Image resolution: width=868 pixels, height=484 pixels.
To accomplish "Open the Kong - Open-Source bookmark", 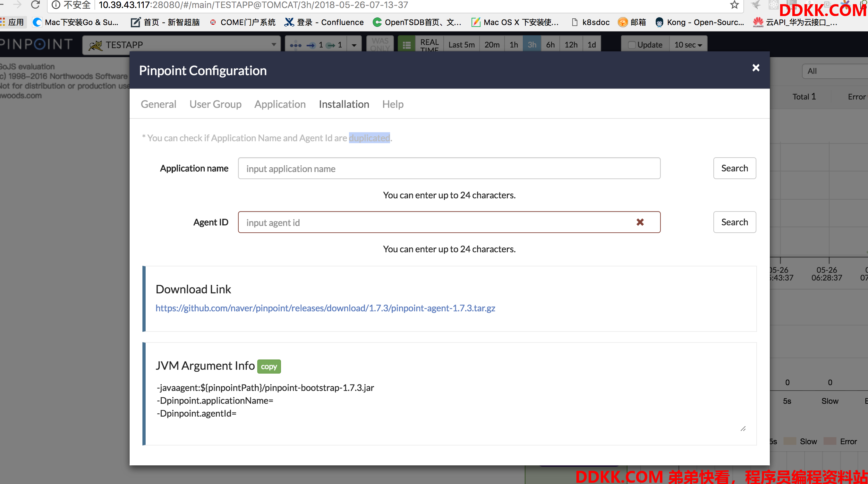I will click(x=700, y=22).
